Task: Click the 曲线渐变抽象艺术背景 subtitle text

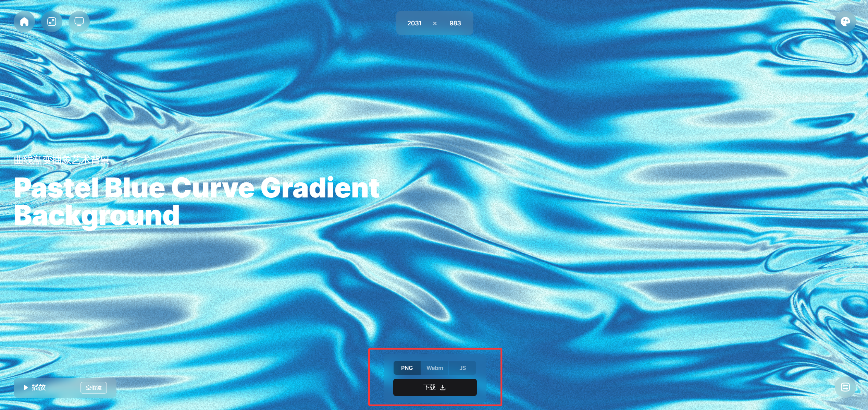Action: [62, 160]
